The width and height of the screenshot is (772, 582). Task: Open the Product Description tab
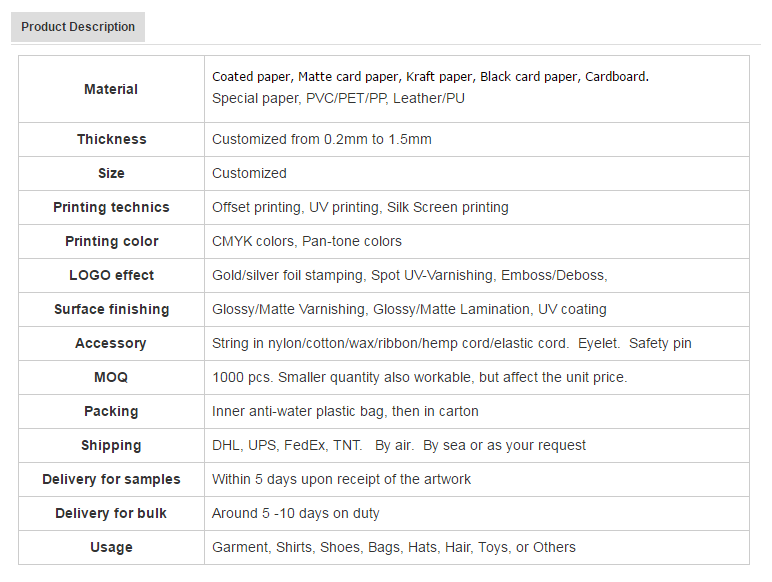[x=78, y=27]
